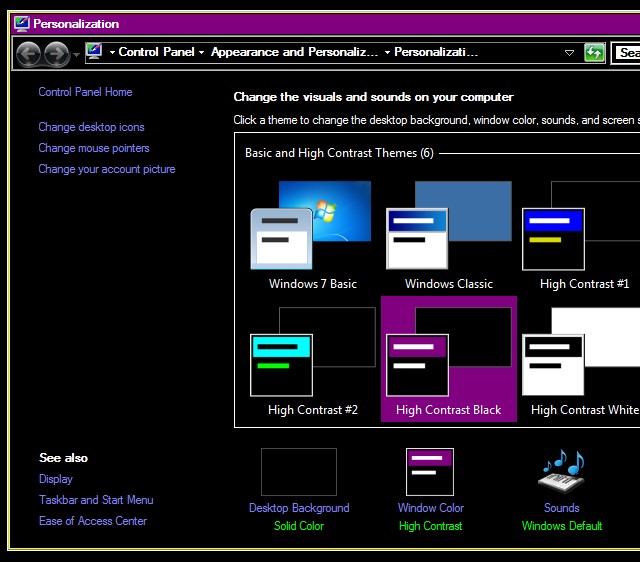This screenshot has height=562, width=640.
Task: Open Change mouse pointers link
Action: [94, 148]
